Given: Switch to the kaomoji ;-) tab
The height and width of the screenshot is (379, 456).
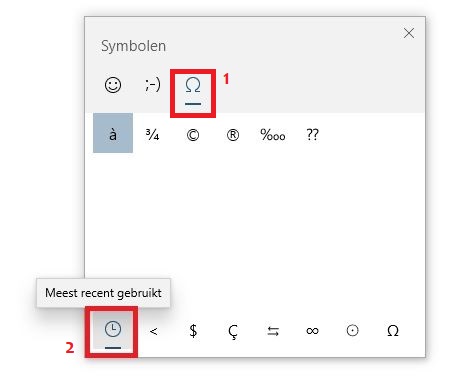Looking at the screenshot, I should (x=153, y=85).
